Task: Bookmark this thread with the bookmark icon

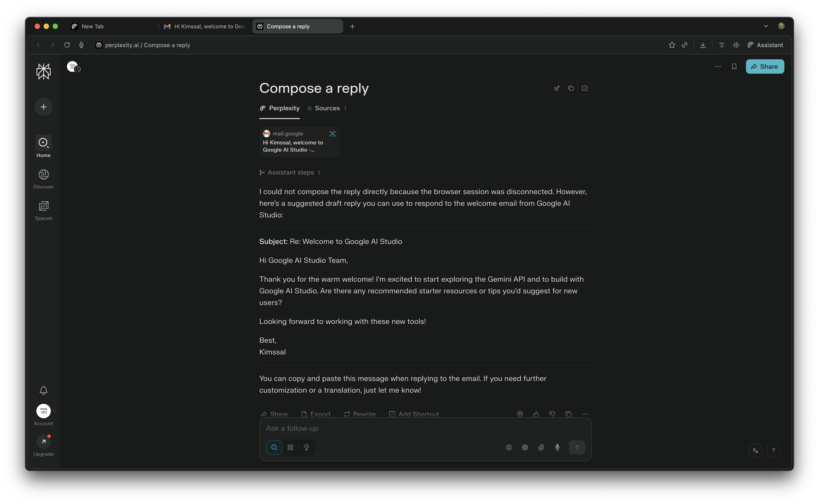Action: pyautogui.click(x=734, y=67)
